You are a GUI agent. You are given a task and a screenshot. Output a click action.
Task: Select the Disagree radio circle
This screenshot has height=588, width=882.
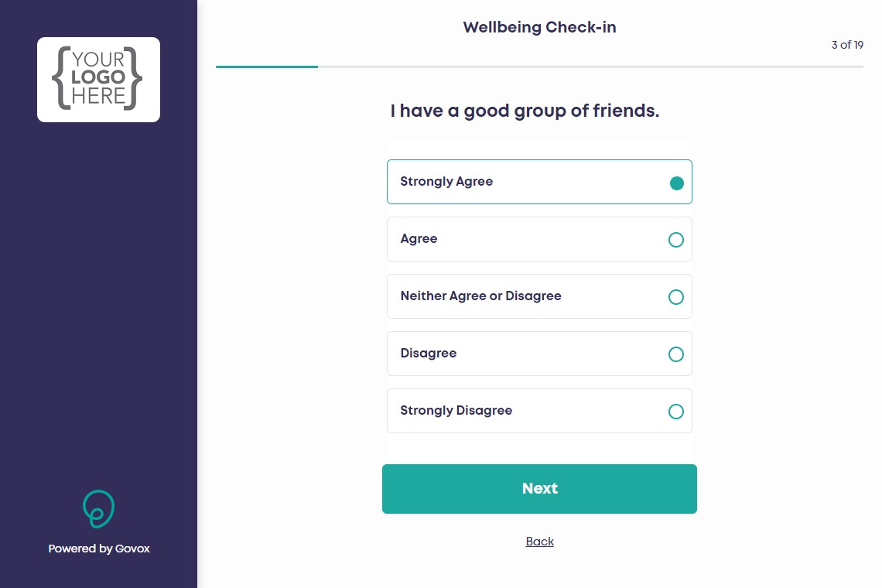click(675, 354)
